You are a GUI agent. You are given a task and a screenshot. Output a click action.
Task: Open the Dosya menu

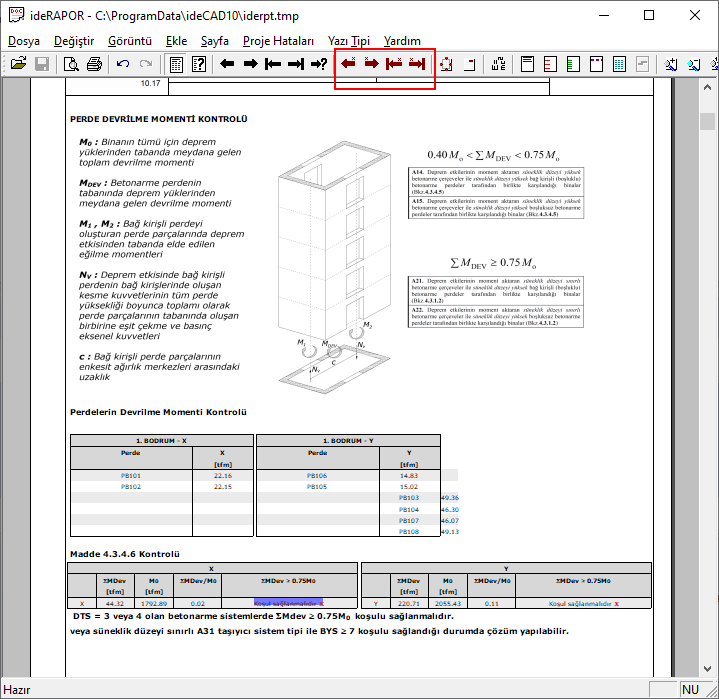[x=25, y=41]
